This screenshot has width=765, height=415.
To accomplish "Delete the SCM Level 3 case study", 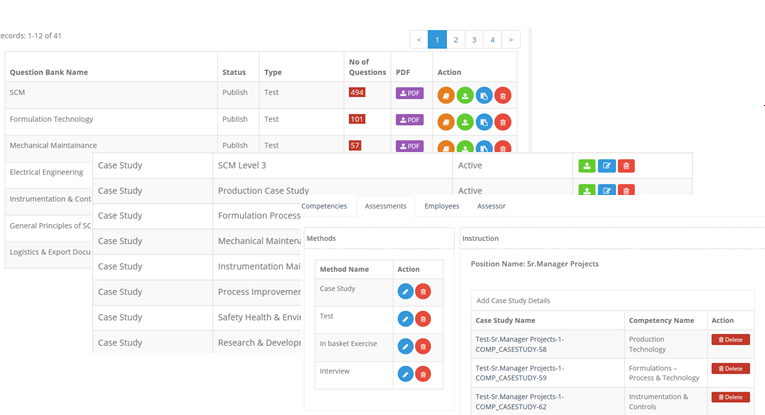I will tap(626, 166).
